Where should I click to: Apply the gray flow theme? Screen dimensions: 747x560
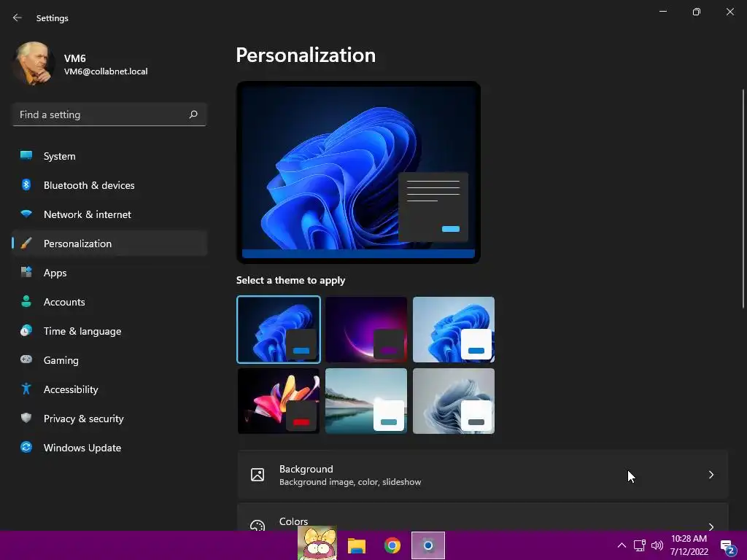click(x=454, y=401)
